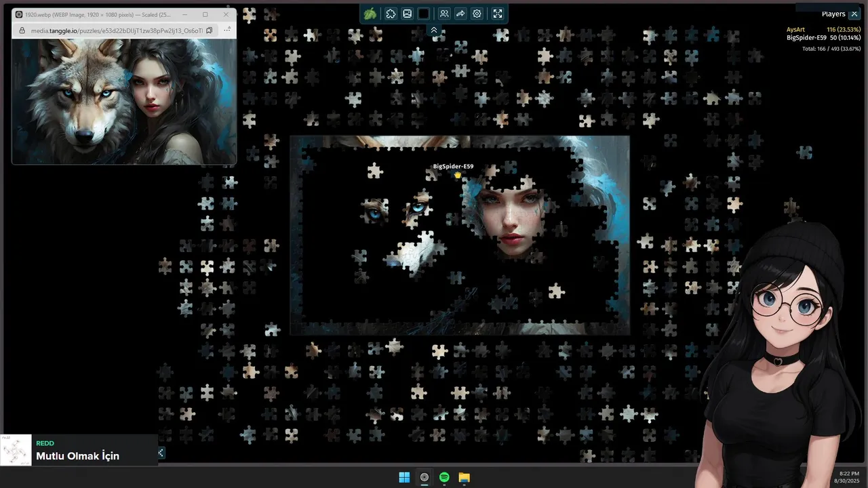868x488 pixels.
Task: Toggle the preview image button in toolbar
Action: (407, 14)
